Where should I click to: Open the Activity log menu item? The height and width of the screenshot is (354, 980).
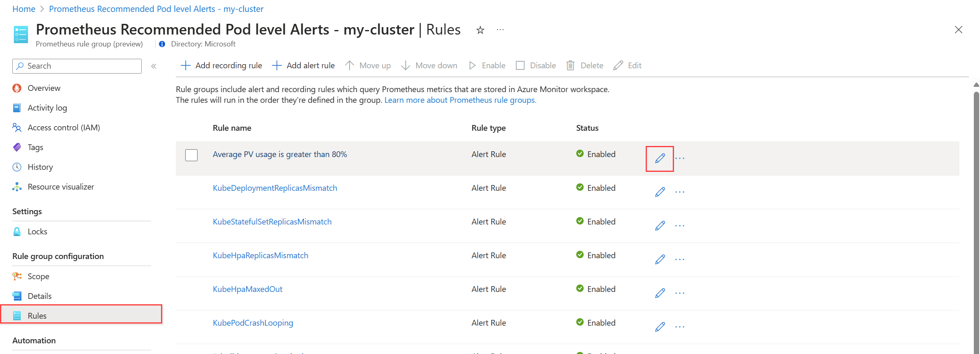47,108
